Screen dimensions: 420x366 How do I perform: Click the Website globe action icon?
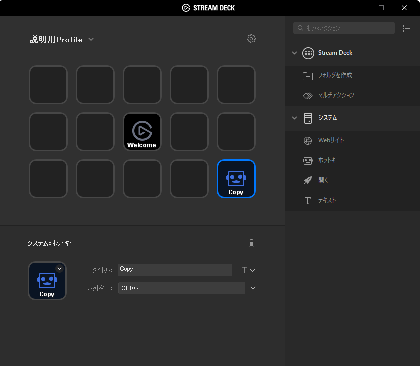[308, 140]
